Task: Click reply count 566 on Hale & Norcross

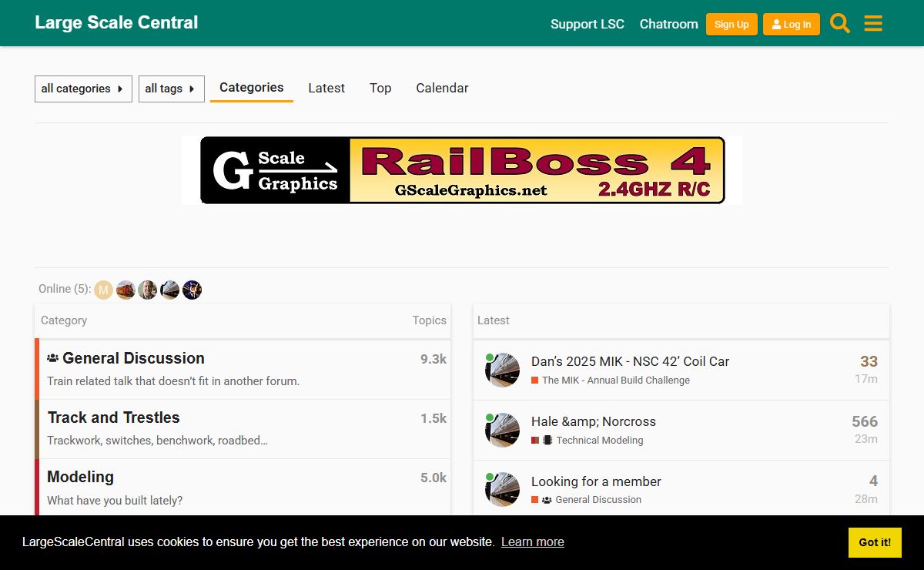Action: point(865,421)
